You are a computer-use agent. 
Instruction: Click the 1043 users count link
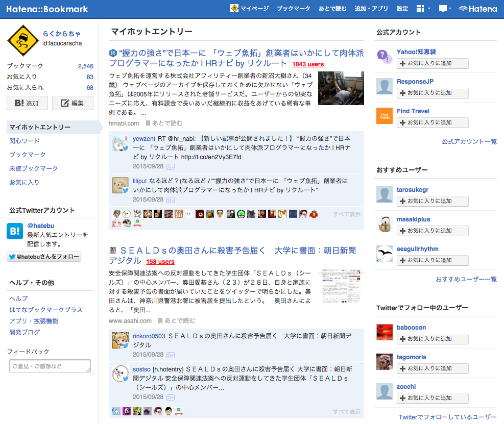(308, 64)
